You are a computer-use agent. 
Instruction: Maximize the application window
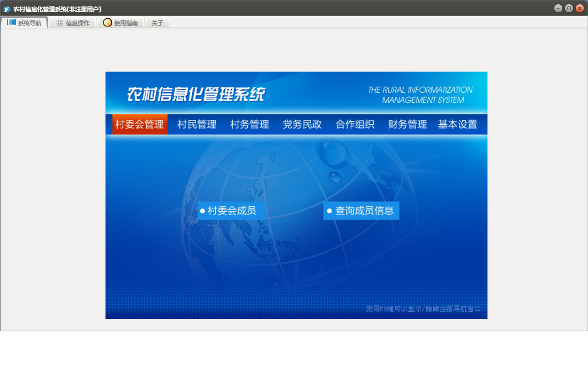(569, 8)
